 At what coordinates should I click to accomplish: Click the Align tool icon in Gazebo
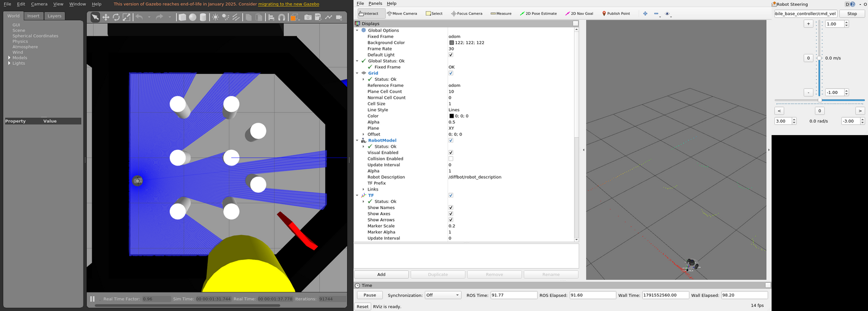[x=271, y=17]
